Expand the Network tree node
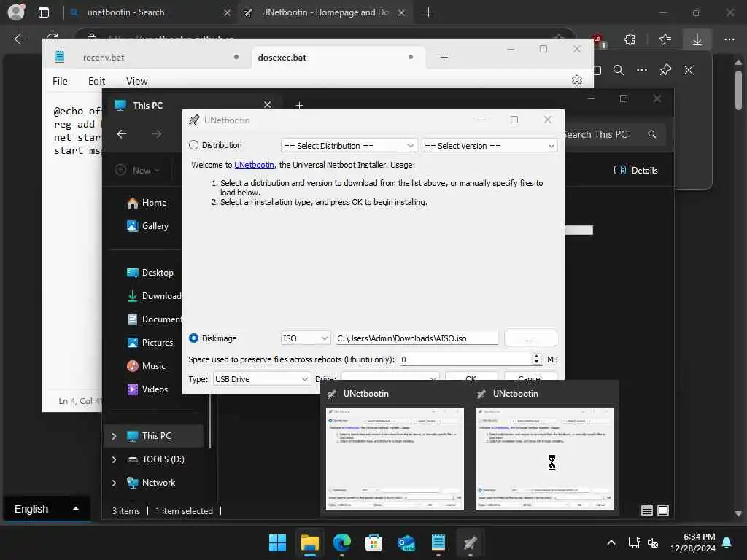Viewport: 747px width, 560px height. [x=114, y=483]
